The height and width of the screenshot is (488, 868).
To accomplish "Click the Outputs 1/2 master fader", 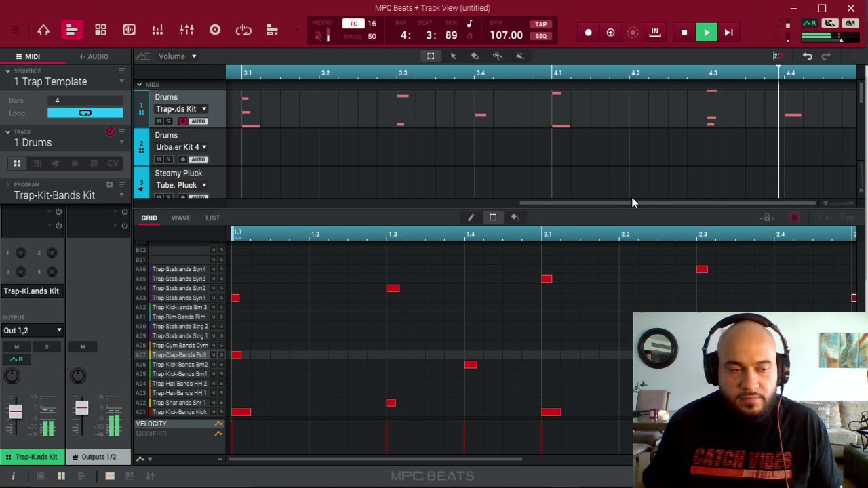I will coord(81,407).
